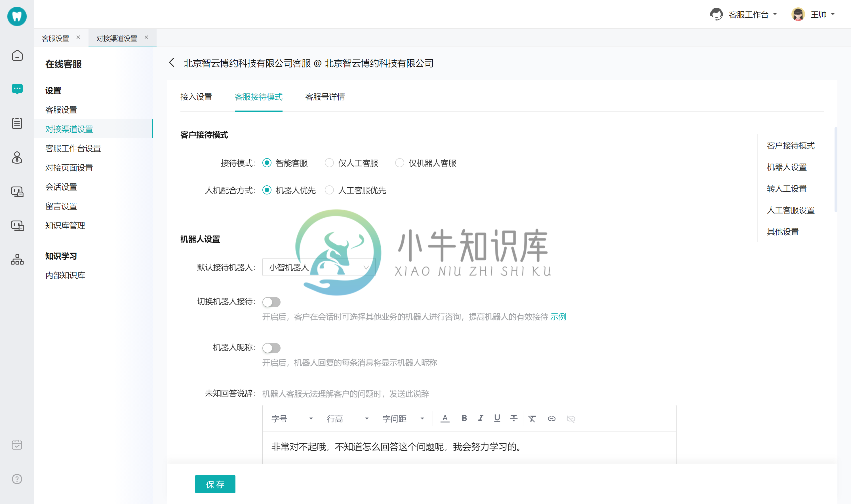Clear formatting in editor toolbar
This screenshot has width=851, height=504.
[x=532, y=419]
